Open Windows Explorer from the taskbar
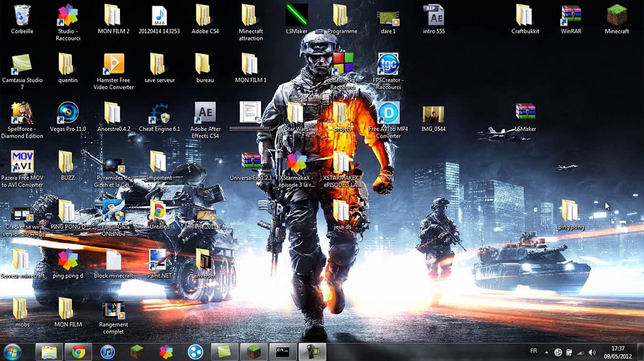 coord(49,352)
